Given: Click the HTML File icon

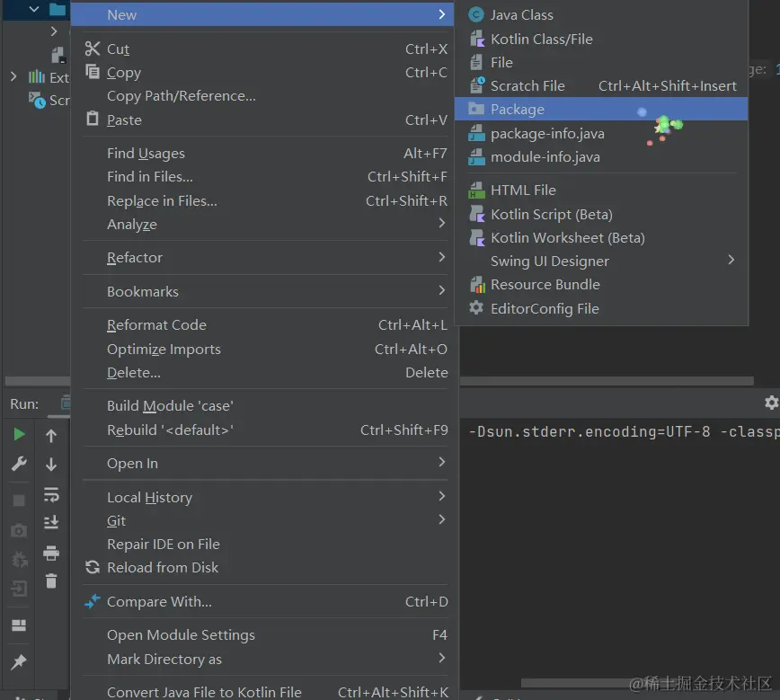Looking at the screenshot, I should pyautogui.click(x=476, y=190).
